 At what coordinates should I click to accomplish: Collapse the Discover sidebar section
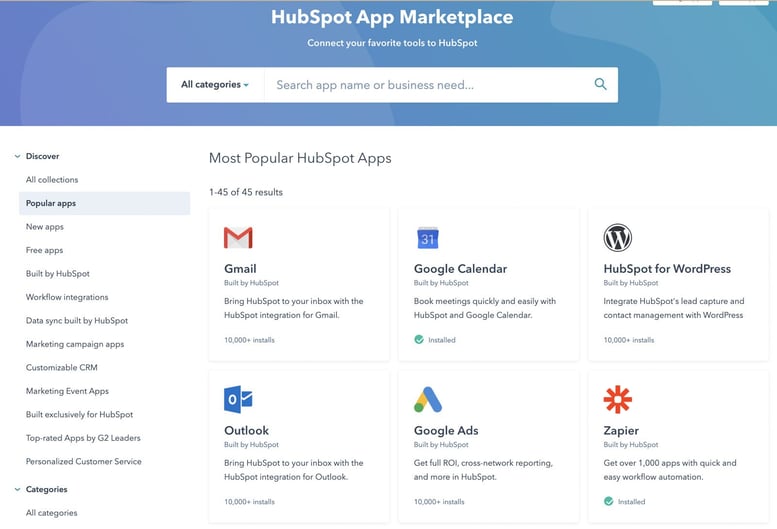pyautogui.click(x=17, y=157)
